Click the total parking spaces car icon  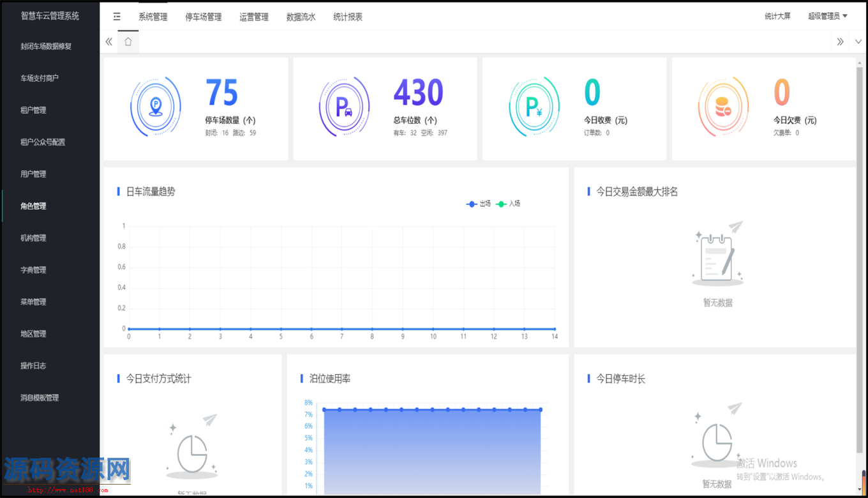[344, 107]
